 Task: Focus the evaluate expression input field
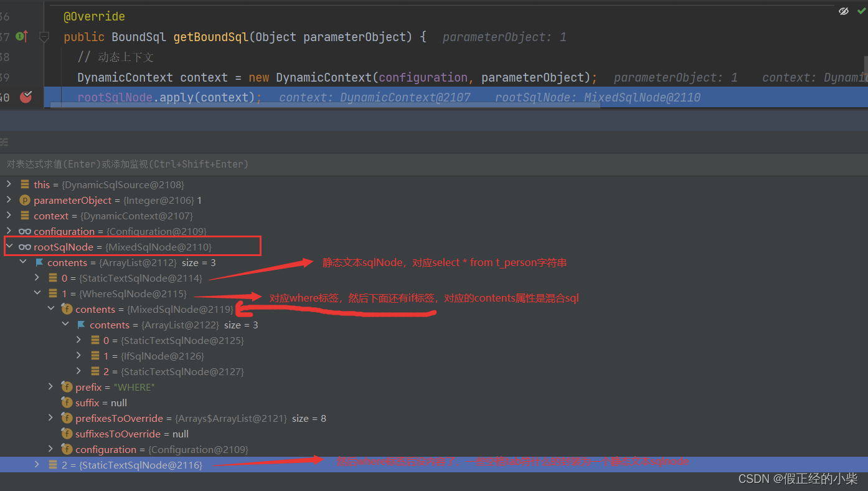click(434, 164)
